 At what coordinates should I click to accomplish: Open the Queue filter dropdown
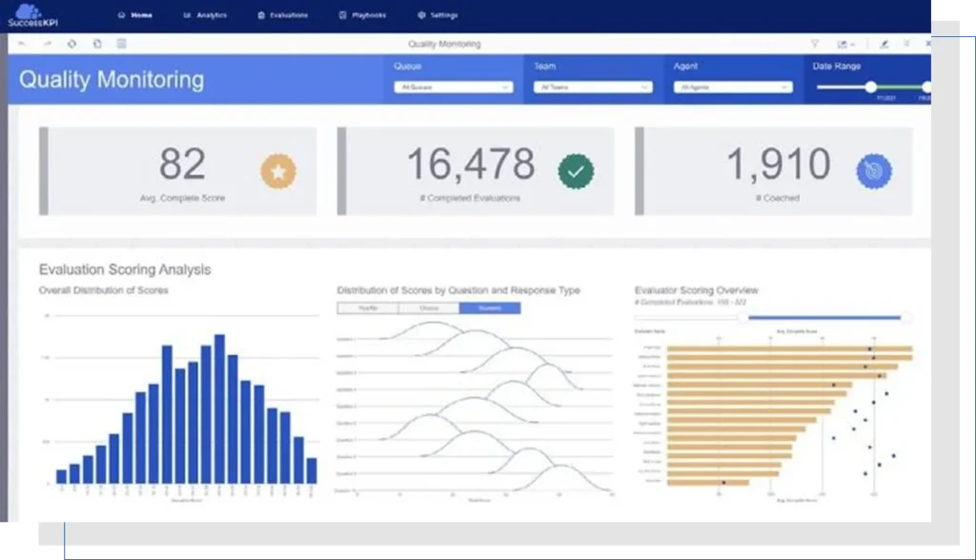pos(453,87)
